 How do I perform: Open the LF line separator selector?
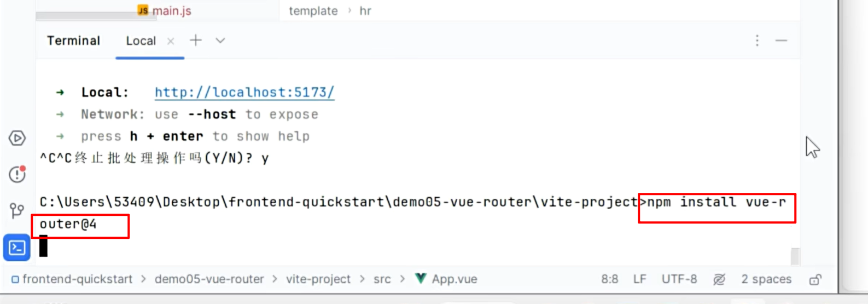pos(639,279)
